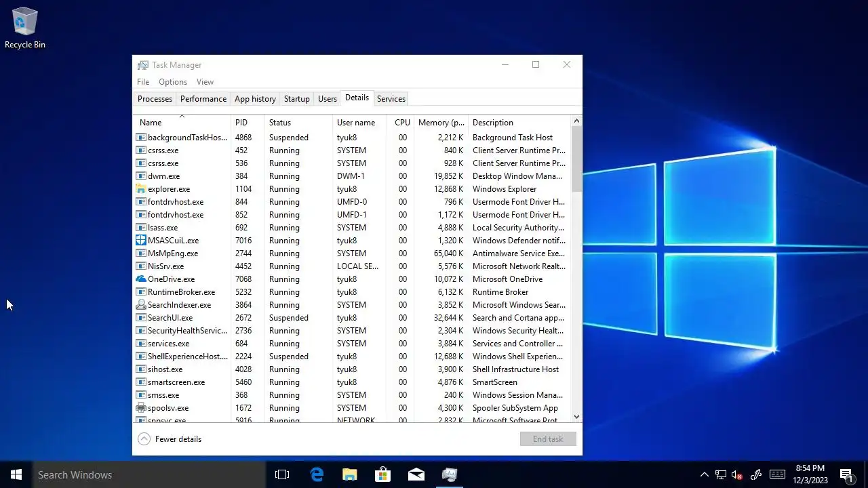Click the pen workspace tray icon

tap(756, 474)
